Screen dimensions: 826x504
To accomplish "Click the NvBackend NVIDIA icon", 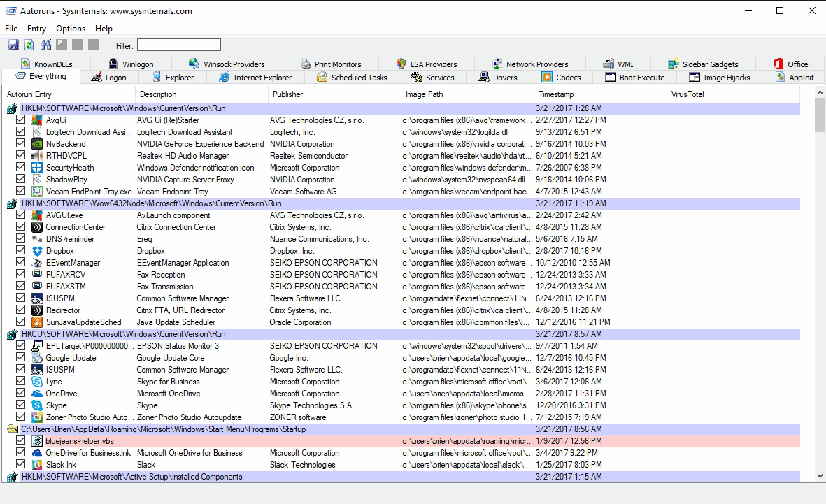I will tap(38, 144).
